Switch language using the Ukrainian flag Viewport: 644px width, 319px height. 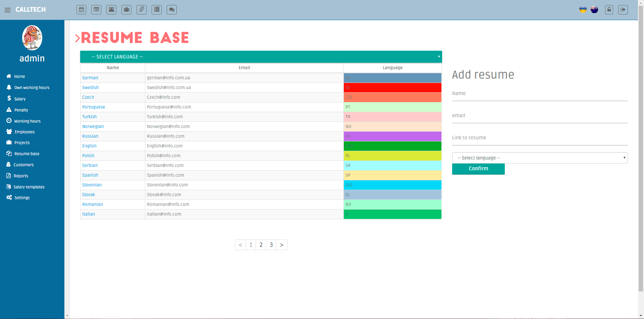pos(583,10)
